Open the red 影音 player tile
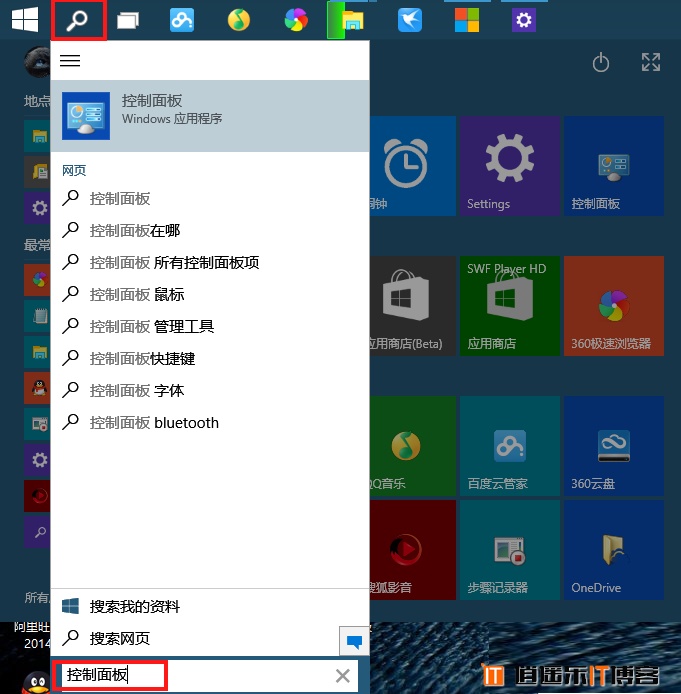The image size is (681, 694). tap(412, 550)
